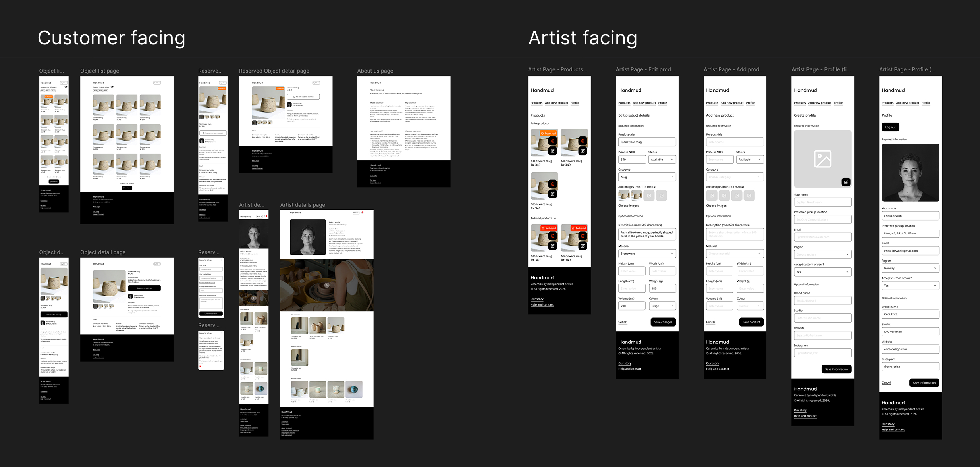
Task: Click Help and contact in Edit product footer
Action: click(630, 369)
